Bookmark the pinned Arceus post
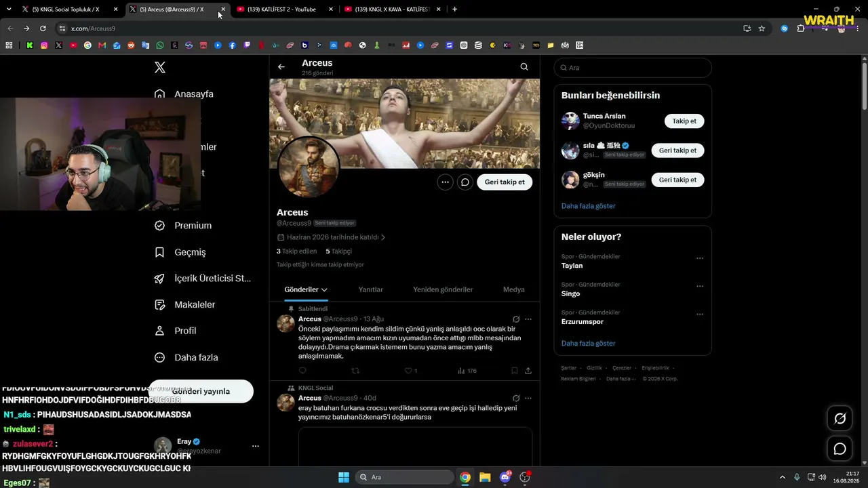 515,371
